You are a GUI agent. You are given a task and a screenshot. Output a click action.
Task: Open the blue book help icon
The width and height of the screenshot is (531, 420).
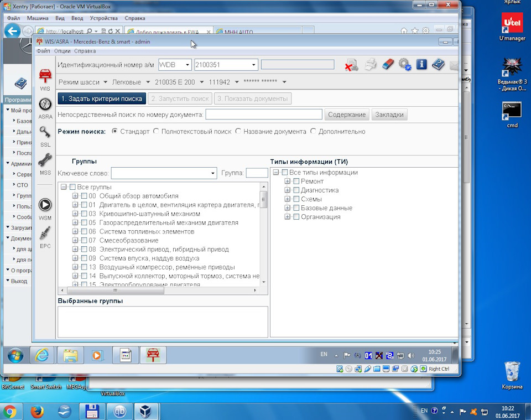click(438, 64)
